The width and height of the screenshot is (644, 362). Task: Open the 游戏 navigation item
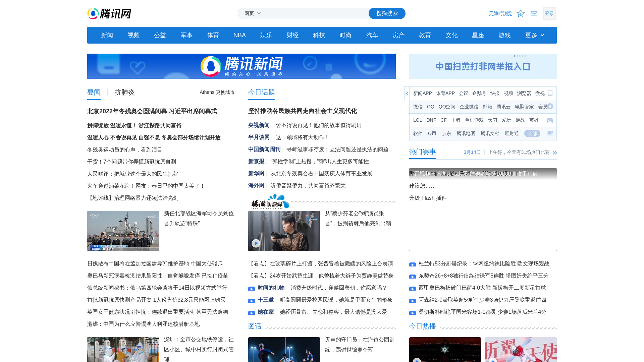[504, 35]
